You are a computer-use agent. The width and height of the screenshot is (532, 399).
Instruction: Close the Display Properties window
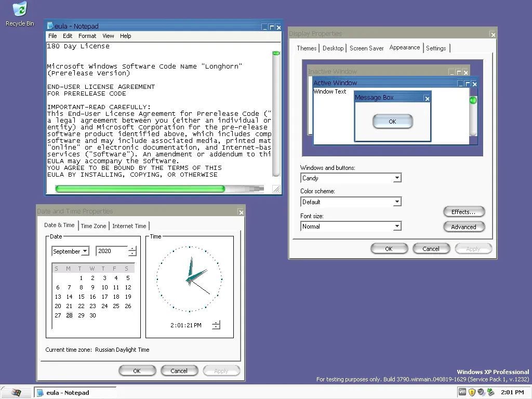point(492,34)
